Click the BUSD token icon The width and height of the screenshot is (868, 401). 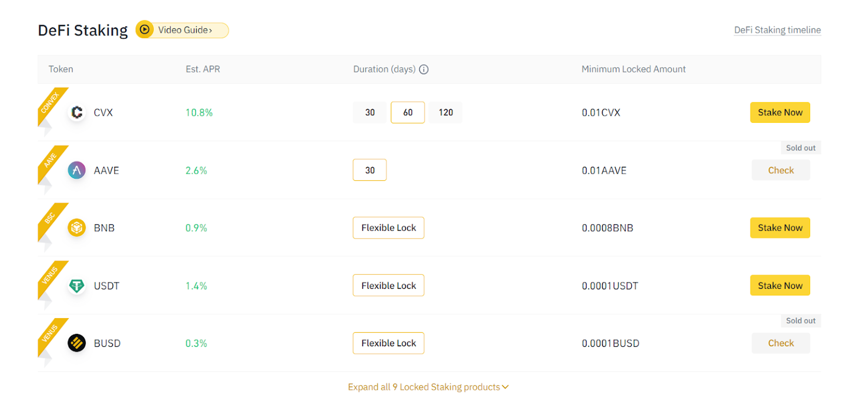click(76, 343)
